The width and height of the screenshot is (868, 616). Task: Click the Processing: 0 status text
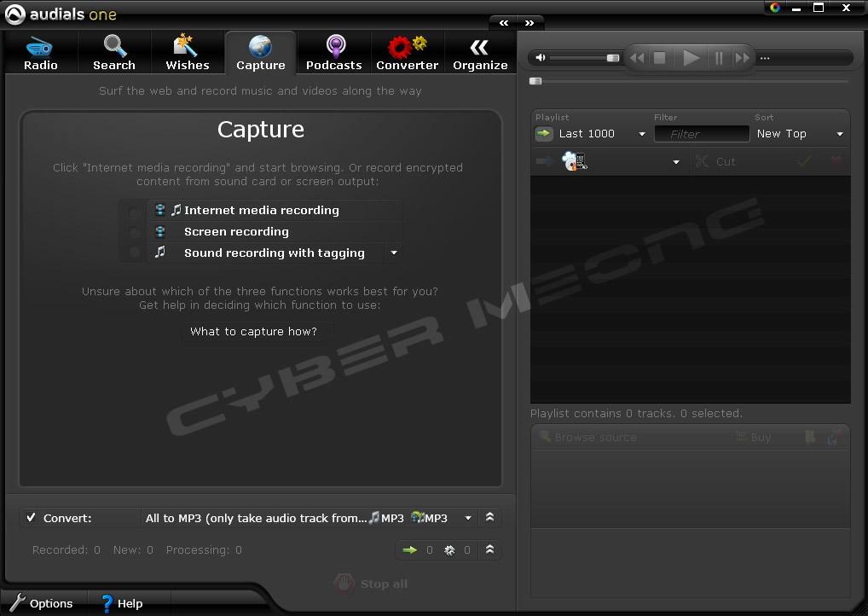[204, 550]
